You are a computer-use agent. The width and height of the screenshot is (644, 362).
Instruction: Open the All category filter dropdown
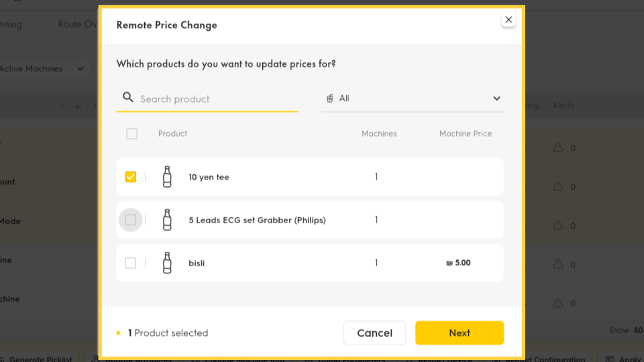coord(413,99)
